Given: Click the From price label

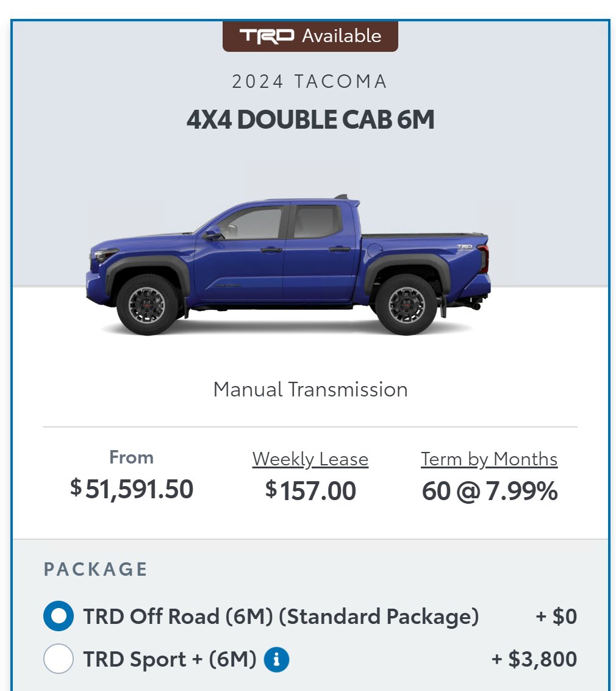Looking at the screenshot, I should [131, 457].
